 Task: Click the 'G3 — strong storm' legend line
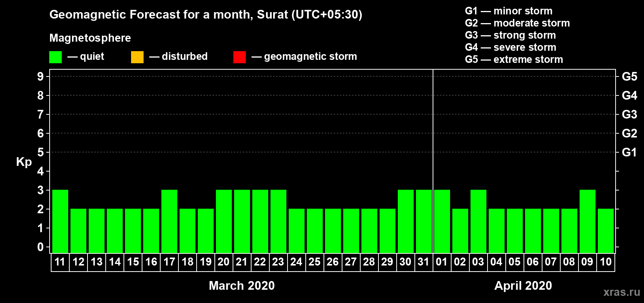point(510,35)
